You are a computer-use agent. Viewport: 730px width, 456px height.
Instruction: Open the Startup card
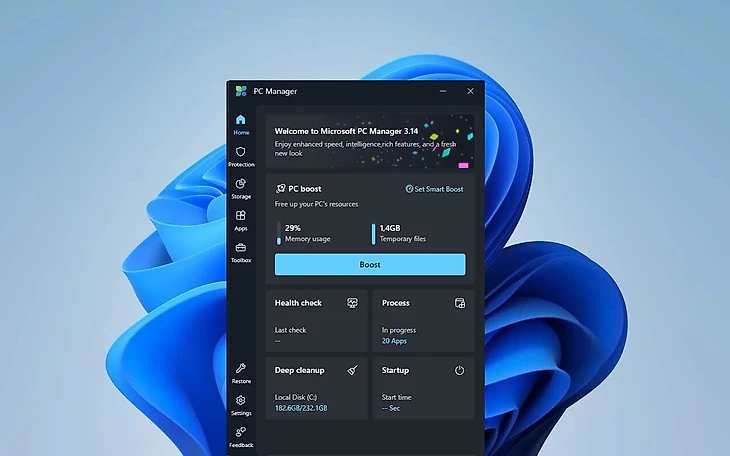[423, 387]
